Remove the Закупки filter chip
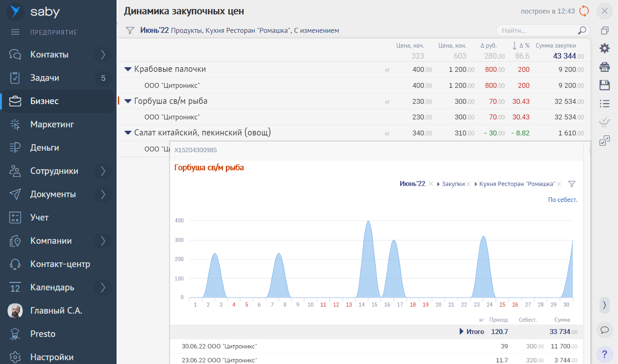 tap(468, 184)
